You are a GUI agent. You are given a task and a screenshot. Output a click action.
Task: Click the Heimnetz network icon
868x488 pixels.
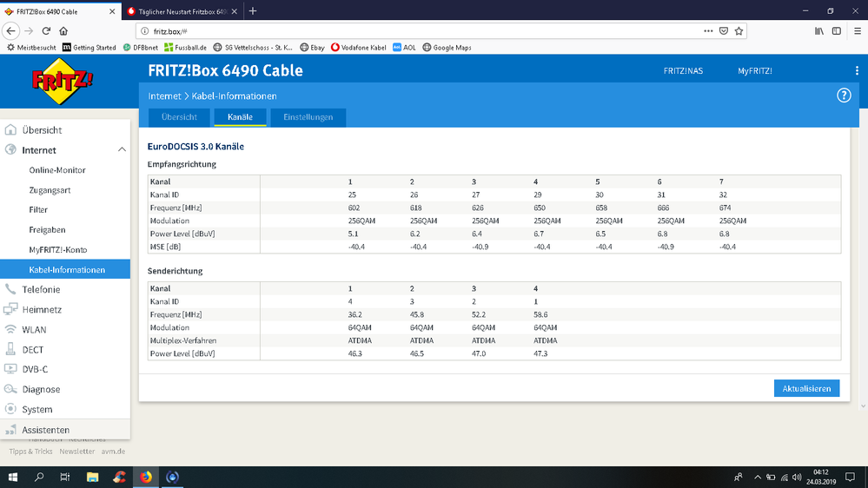pos(10,309)
